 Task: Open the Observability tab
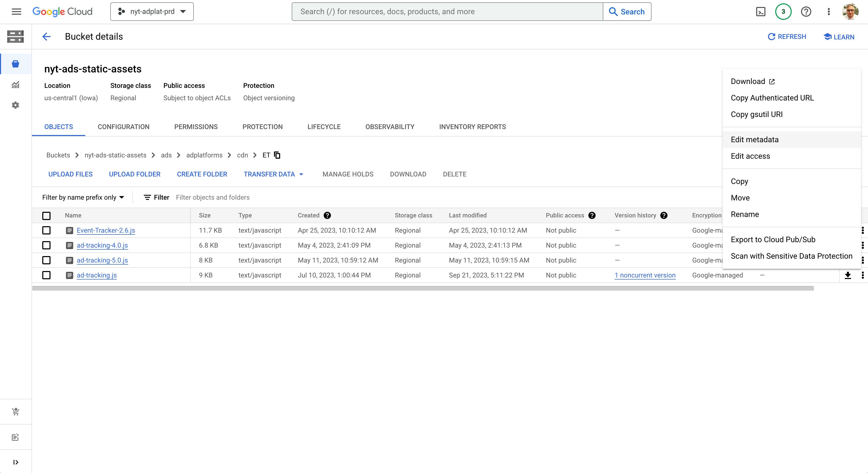tap(390, 127)
